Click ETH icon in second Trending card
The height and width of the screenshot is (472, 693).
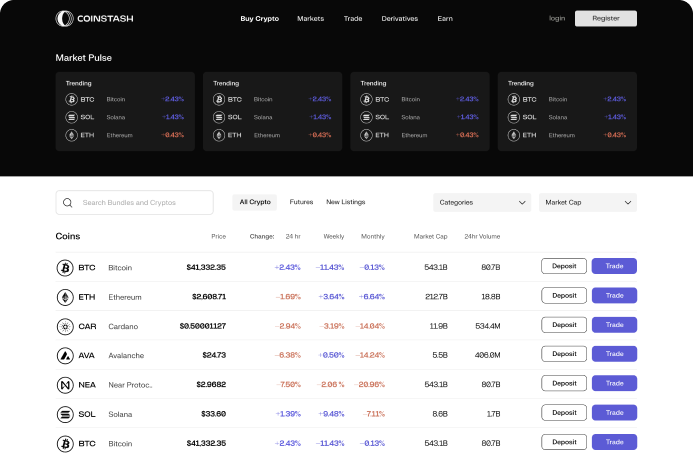click(x=219, y=135)
